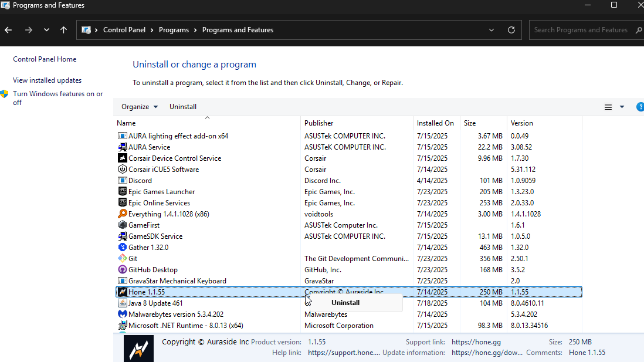Go back with the back arrow

click(8, 30)
